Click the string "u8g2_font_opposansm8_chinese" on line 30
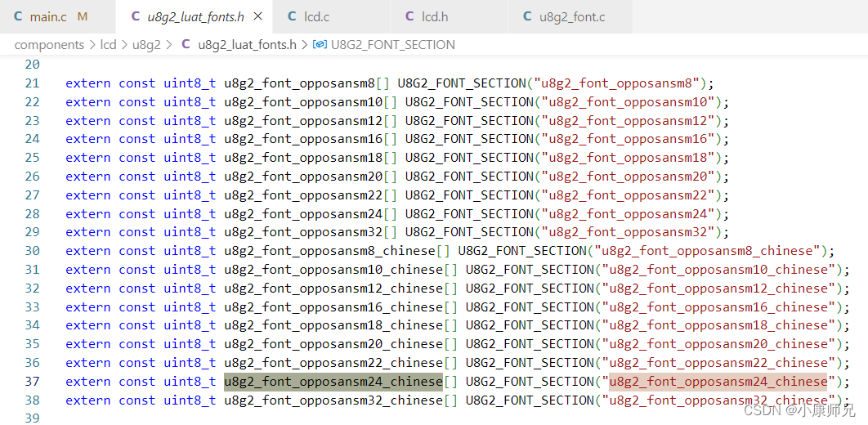Screen dimensions: 868x425 [x=707, y=251]
